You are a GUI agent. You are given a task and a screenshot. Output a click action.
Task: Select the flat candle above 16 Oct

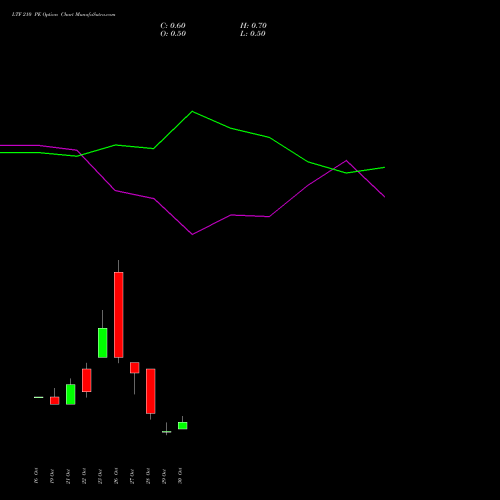tap(39, 397)
